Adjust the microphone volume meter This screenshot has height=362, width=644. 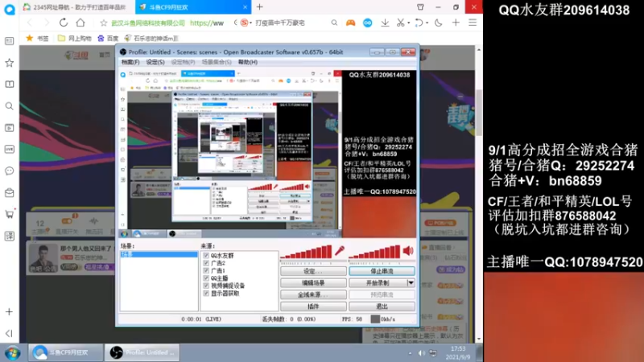click(306, 252)
